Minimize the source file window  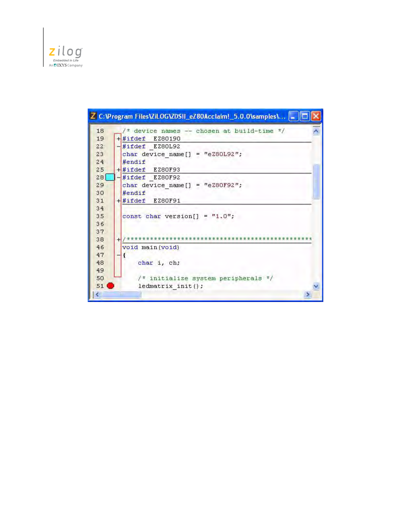tap(293, 116)
